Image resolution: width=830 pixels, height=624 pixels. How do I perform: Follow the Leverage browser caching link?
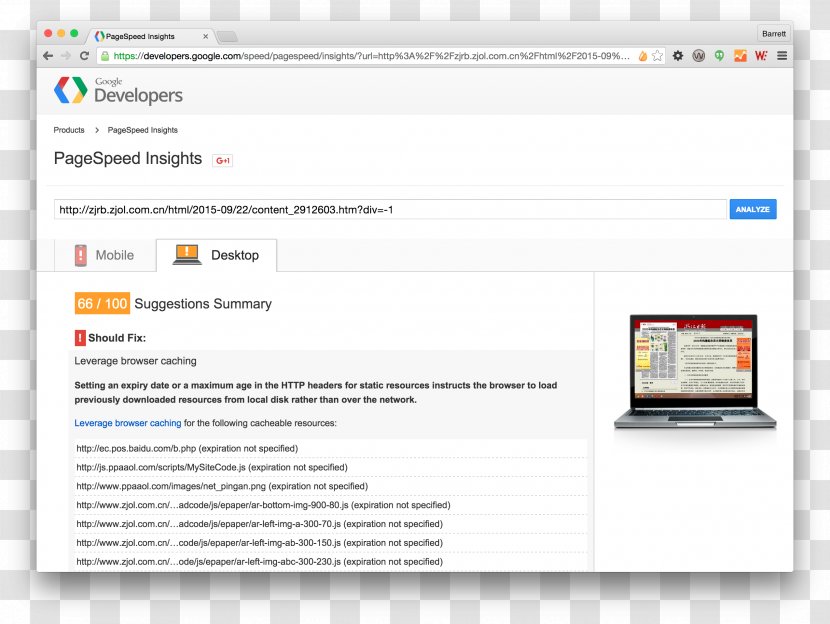[x=128, y=423]
